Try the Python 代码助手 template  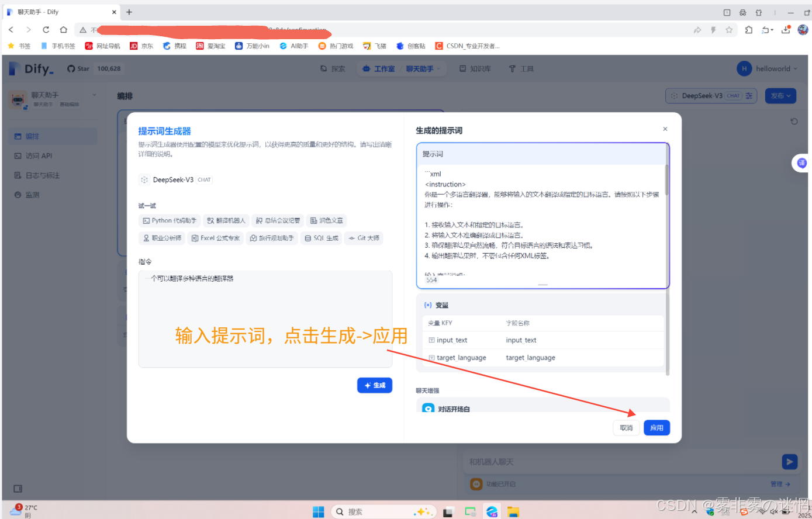coord(170,220)
